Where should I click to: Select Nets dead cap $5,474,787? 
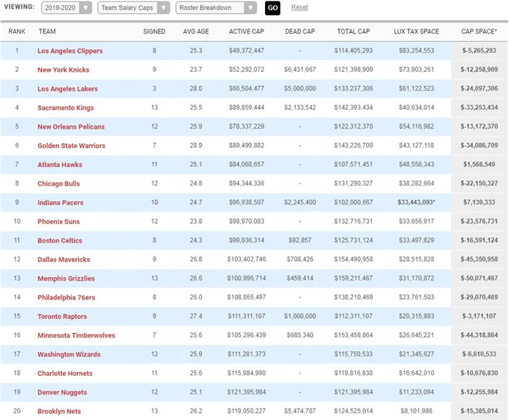[x=300, y=411]
